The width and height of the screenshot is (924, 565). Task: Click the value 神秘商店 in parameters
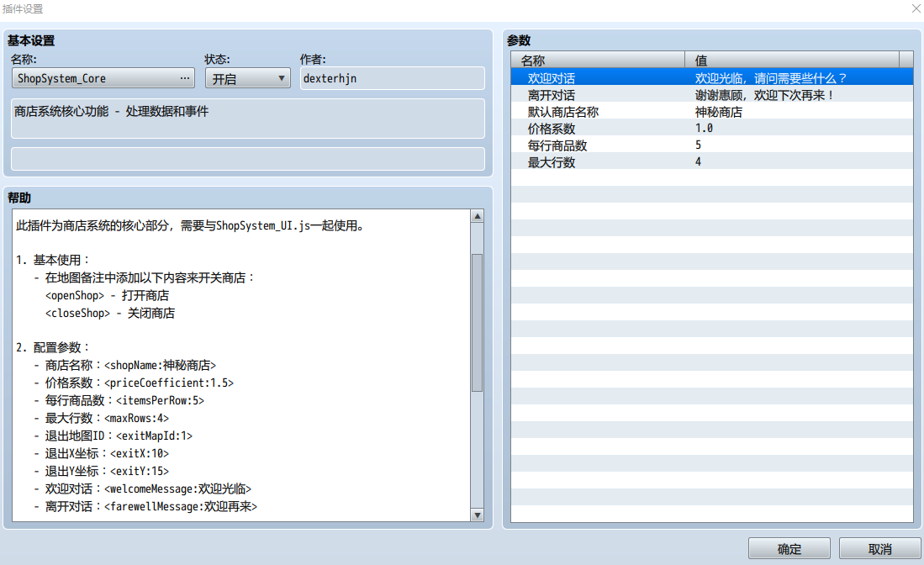click(718, 112)
